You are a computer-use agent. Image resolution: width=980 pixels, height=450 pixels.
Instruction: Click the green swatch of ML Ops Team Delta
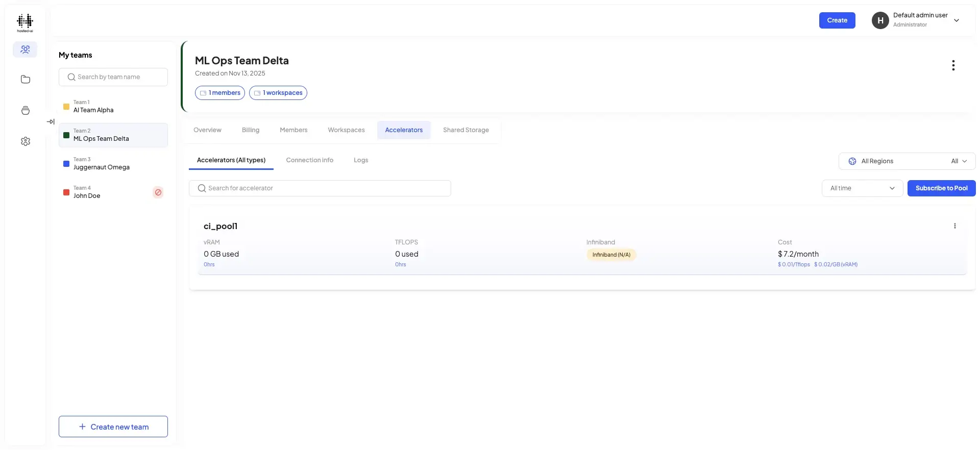click(x=66, y=135)
